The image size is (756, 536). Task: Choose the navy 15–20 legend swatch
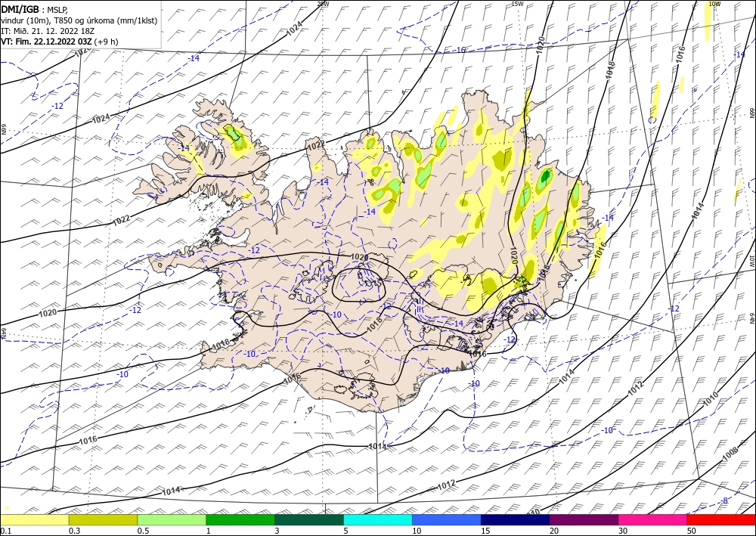pos(516,520)
